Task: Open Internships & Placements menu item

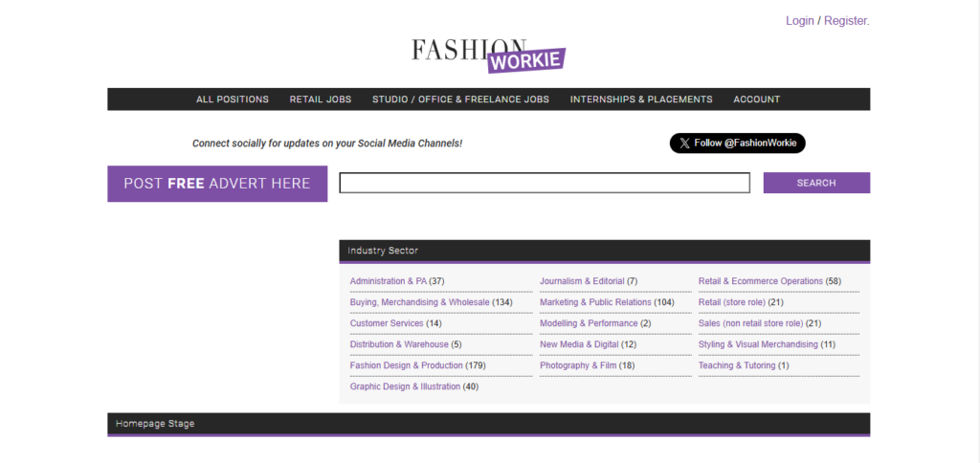Action: [641, 99]
